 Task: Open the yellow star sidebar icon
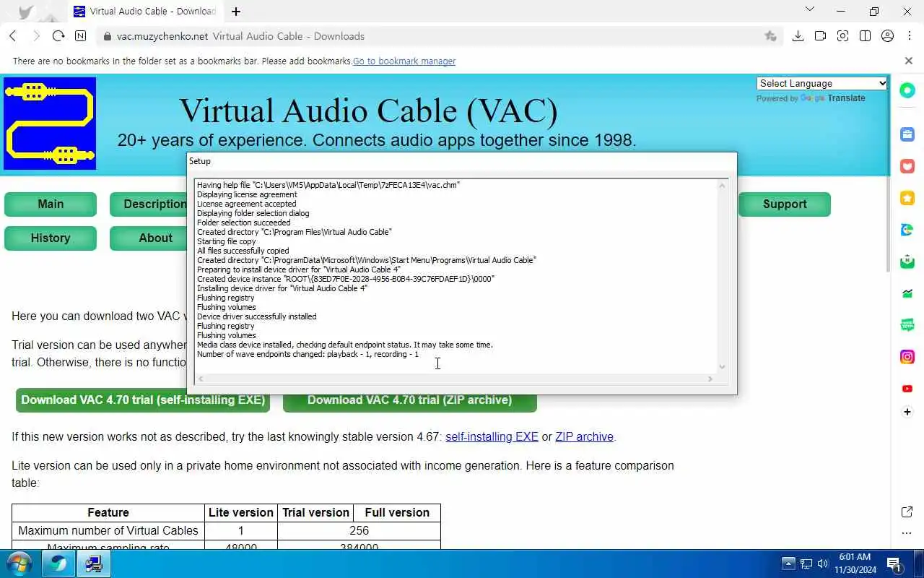(907, 198)
